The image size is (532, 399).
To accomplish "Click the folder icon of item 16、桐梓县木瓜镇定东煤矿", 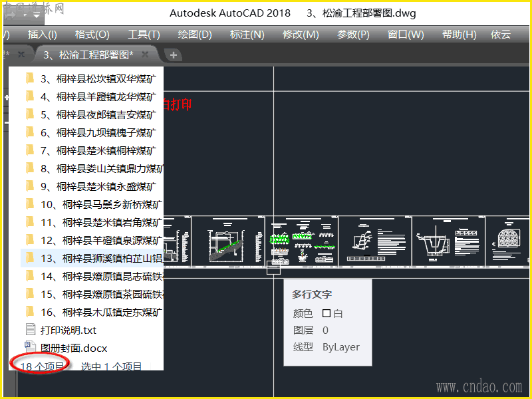I will point(30,311).
